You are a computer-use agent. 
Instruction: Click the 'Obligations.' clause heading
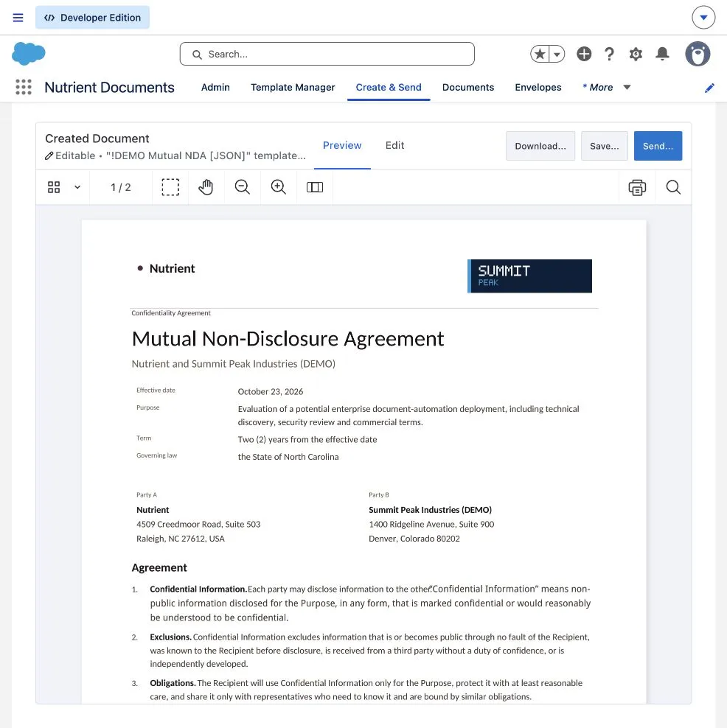tap(173, 683)
